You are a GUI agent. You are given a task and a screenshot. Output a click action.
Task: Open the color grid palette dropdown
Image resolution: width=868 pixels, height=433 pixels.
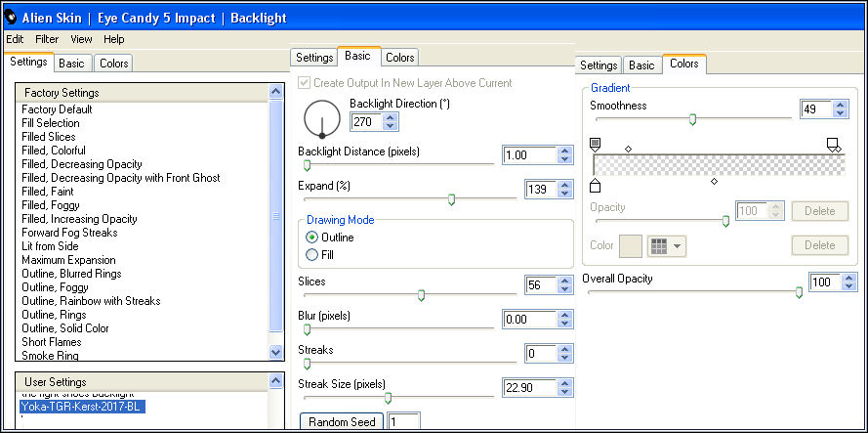point(667,246)
